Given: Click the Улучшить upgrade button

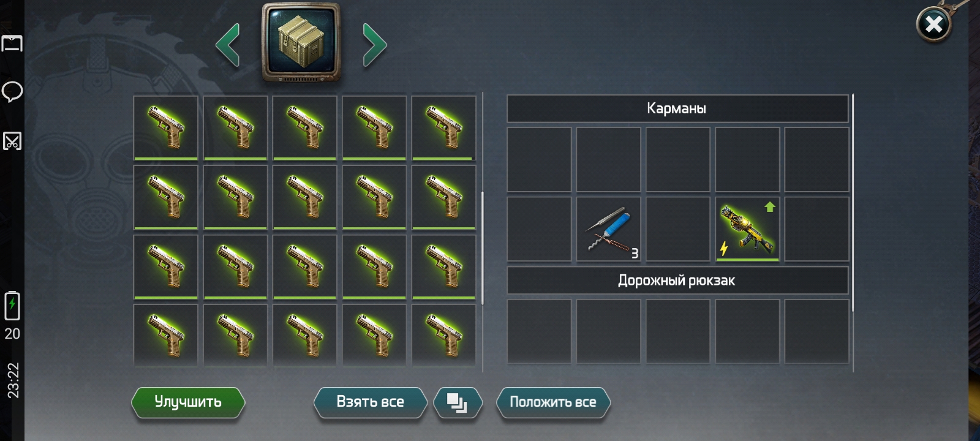Looking at the screenshot, I should [188, 402].
